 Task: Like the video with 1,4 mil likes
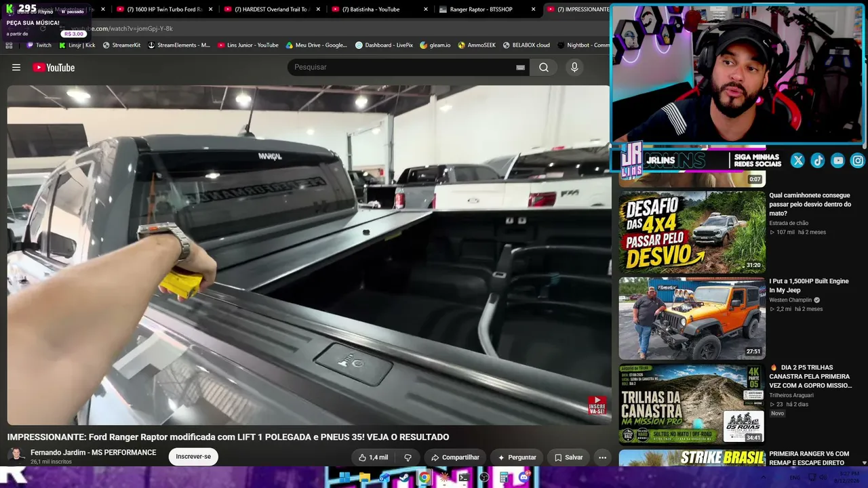coord(373,457)
